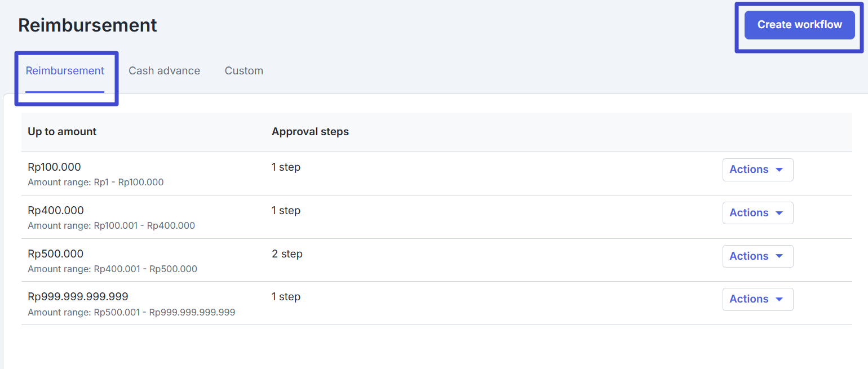Click the Approval steps column header
The image size is (868, 369).
coord(310,132)
